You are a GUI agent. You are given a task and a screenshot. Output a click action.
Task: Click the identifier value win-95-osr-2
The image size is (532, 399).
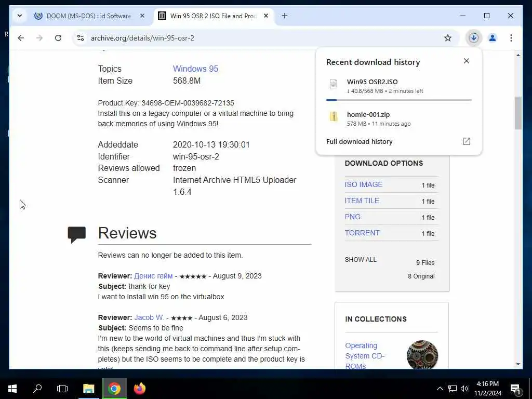[x=196, y=156]
